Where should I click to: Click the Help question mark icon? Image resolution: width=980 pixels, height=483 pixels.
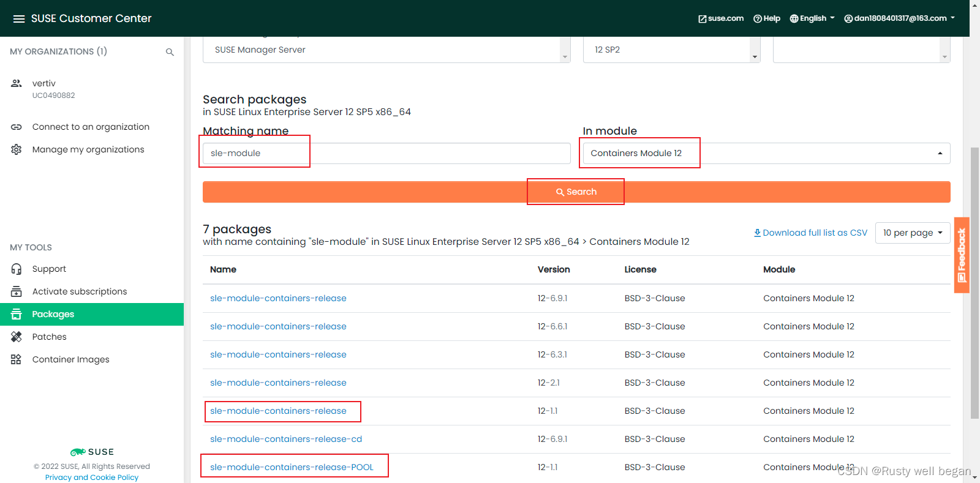[758, 19]
